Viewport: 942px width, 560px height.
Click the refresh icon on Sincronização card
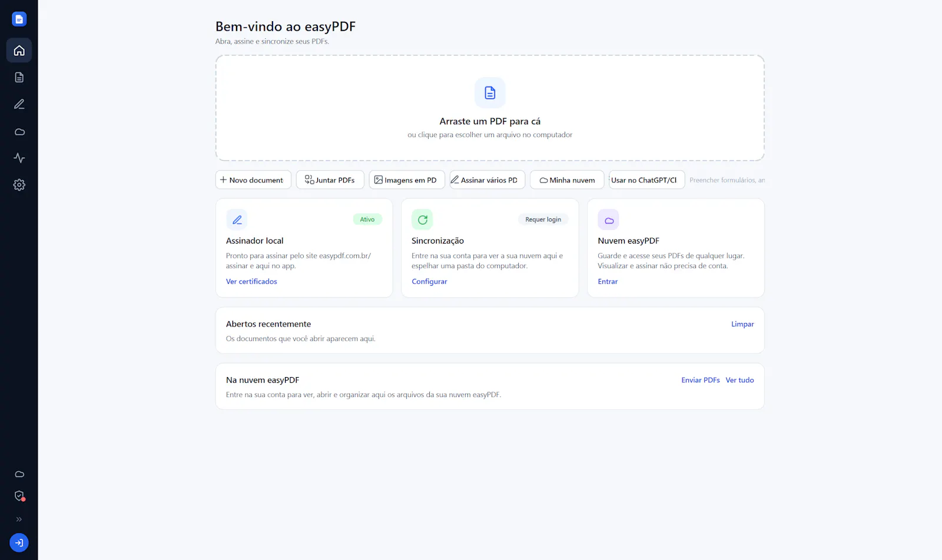pos(422,219)
